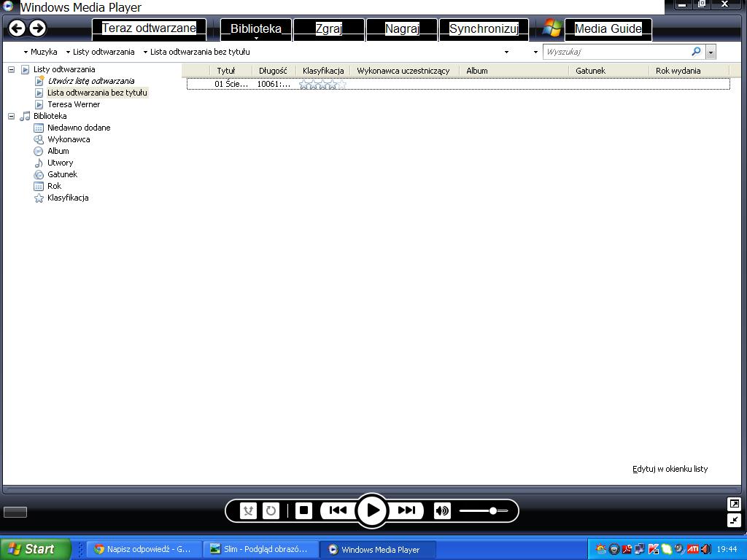This screenshot has width=747, height=560.
Task: Click the ATI tray icon
Action: tap(693, 549)
